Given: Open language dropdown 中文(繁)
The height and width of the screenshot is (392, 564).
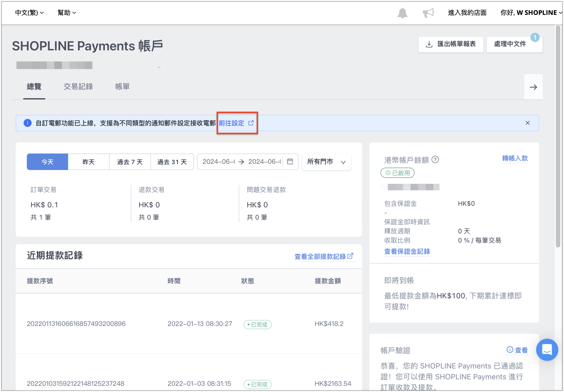Looking at the screenshot, I should pos(29,13).
